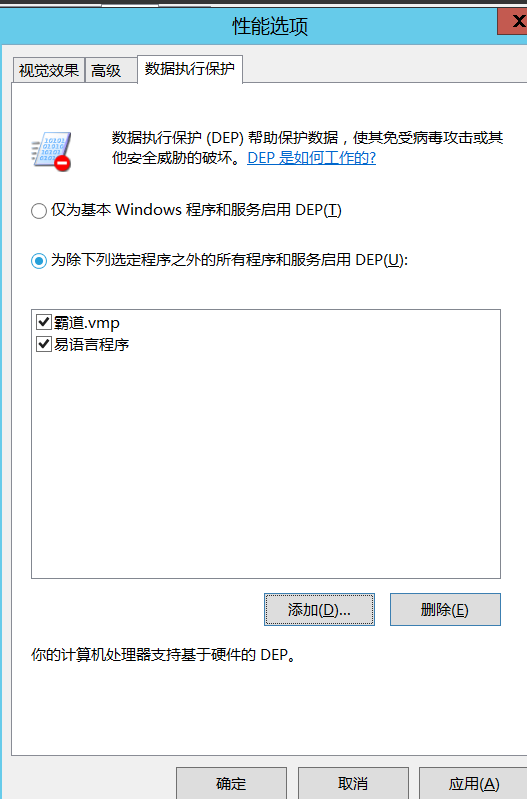
Task: Click the 性能选项 title bar text
Action: [270, 25]
